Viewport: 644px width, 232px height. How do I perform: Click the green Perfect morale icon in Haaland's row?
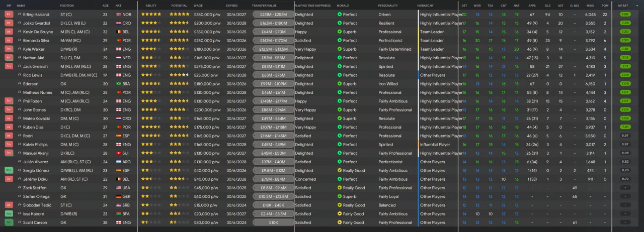coord(340,15)
